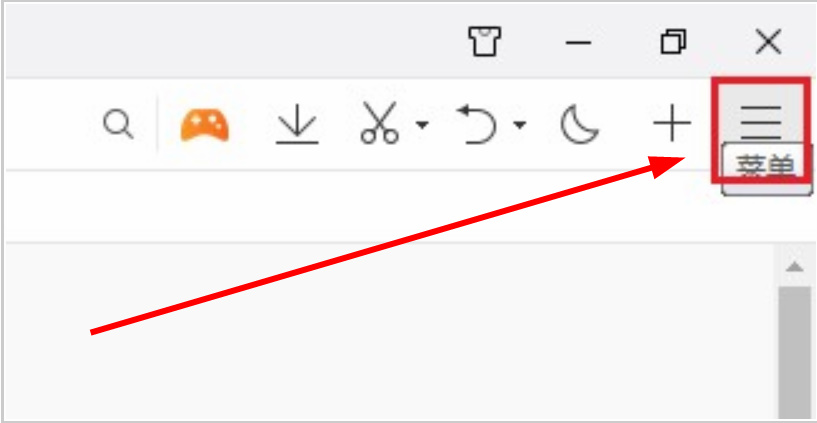Open the orange game controller icon
The image size is (817, 423).
point(204,125)
